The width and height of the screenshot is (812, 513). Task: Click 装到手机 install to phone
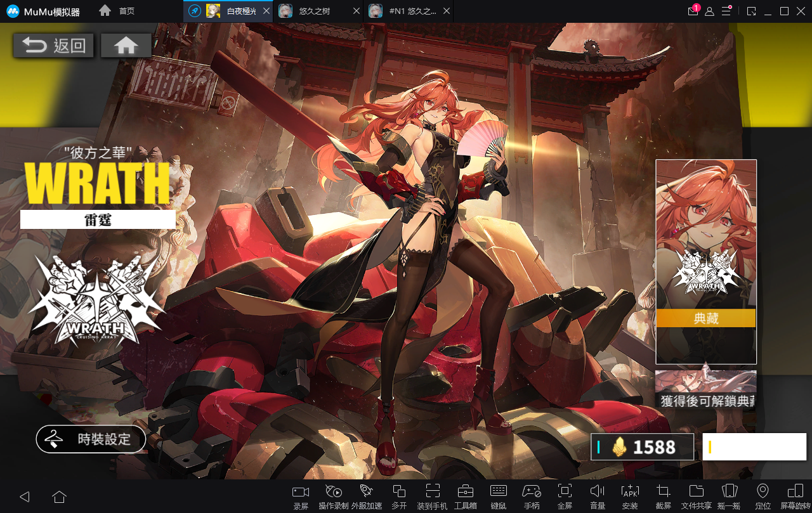(x=432, y=497)
